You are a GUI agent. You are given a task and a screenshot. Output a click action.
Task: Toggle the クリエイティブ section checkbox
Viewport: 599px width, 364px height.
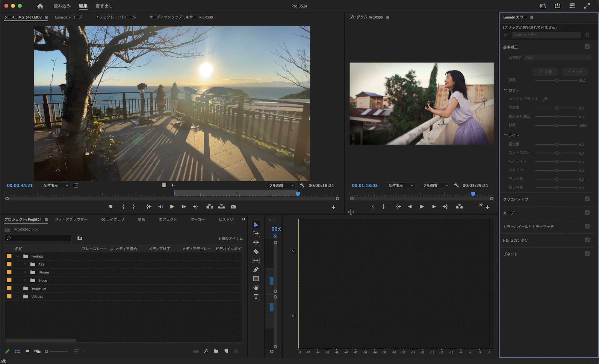(587, 199)
